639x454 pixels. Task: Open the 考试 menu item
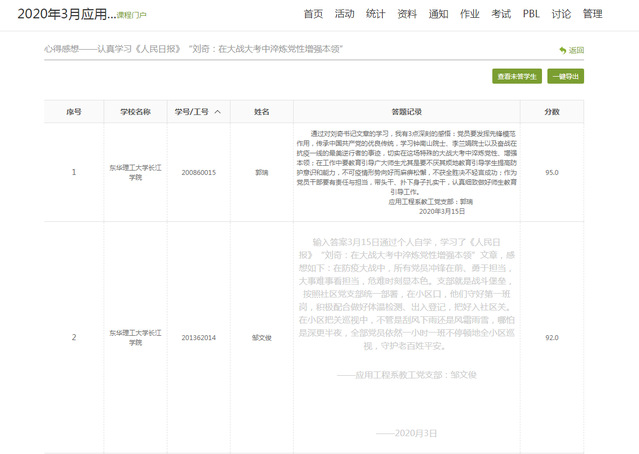(x=501, y=14)
